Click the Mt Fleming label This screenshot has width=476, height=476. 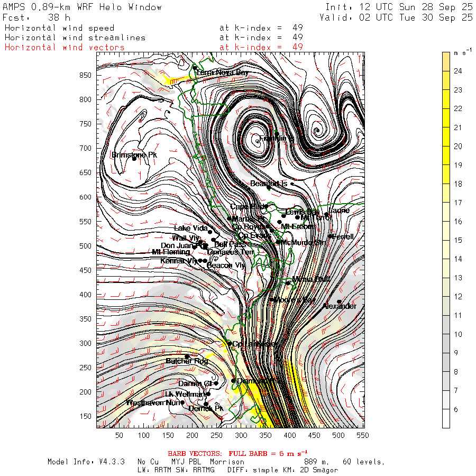pos(171,252)
